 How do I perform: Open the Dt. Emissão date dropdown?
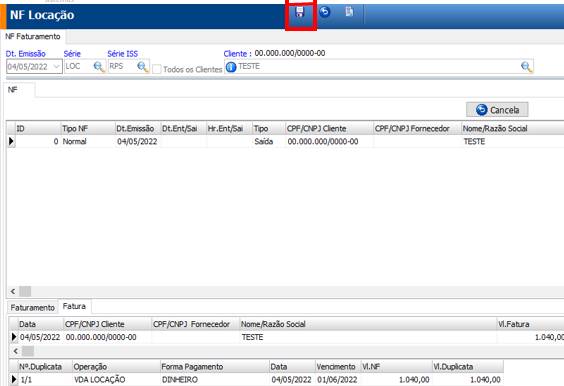pos(56,67)
